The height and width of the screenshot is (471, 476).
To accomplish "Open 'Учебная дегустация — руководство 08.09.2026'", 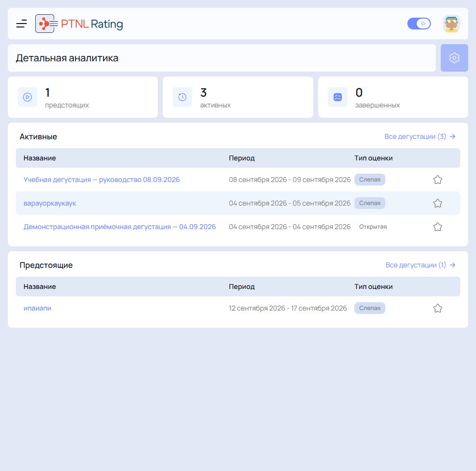I will point(101,180).
